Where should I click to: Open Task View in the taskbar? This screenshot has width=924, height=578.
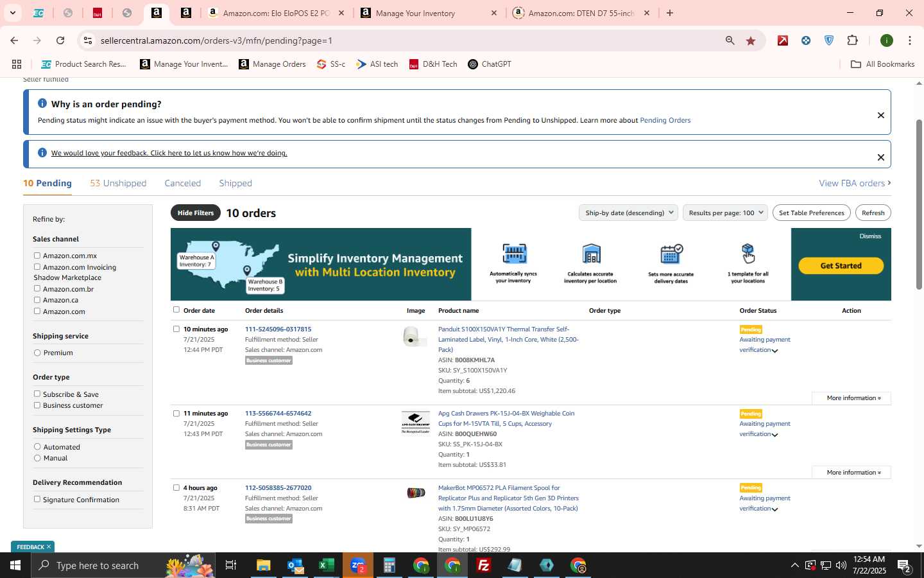pos(230,565)
